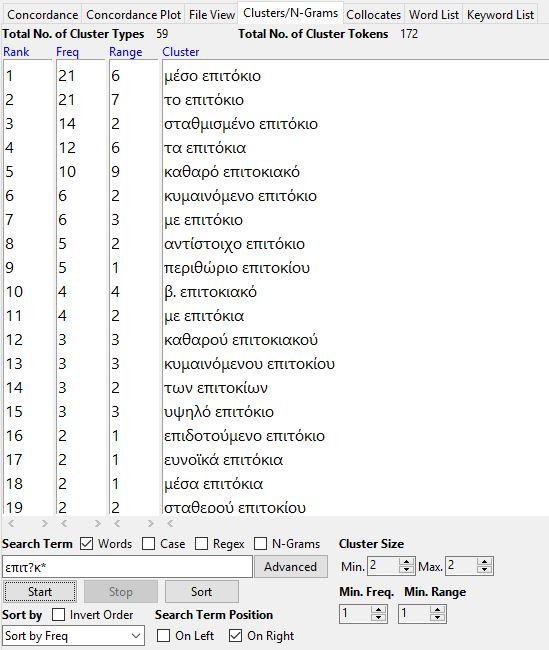
Task: Click the Sort button
Action: pyautogui.click(x=202, y=592)
